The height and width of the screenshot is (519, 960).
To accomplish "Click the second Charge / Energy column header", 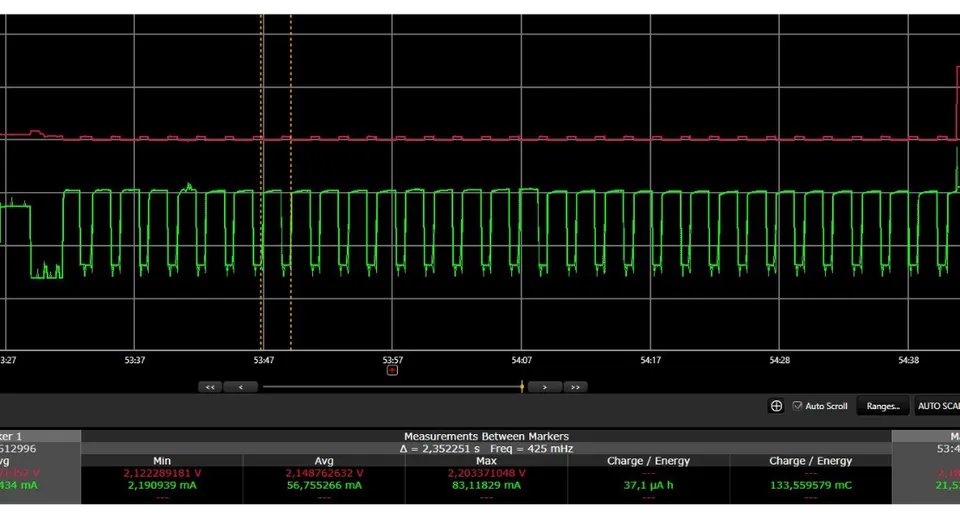I will (811, 461).
